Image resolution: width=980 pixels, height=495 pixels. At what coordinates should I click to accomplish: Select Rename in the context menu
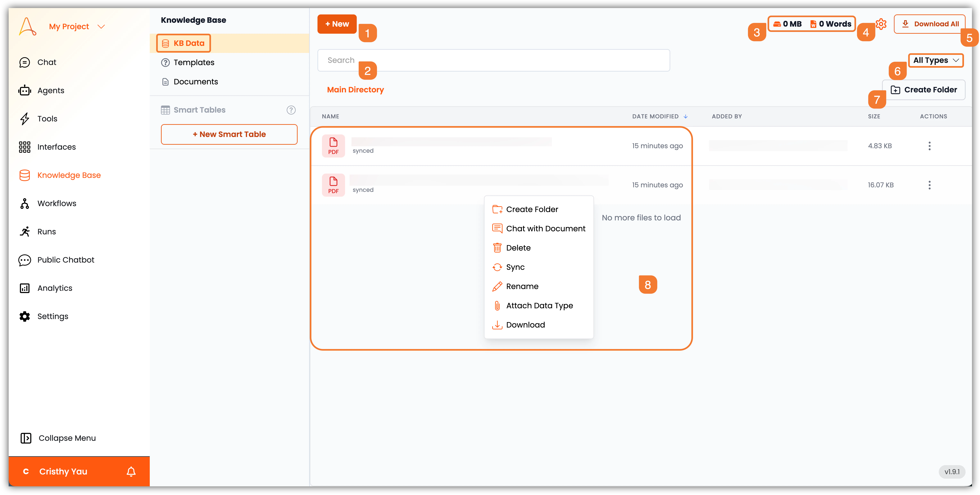coord(522,286)
